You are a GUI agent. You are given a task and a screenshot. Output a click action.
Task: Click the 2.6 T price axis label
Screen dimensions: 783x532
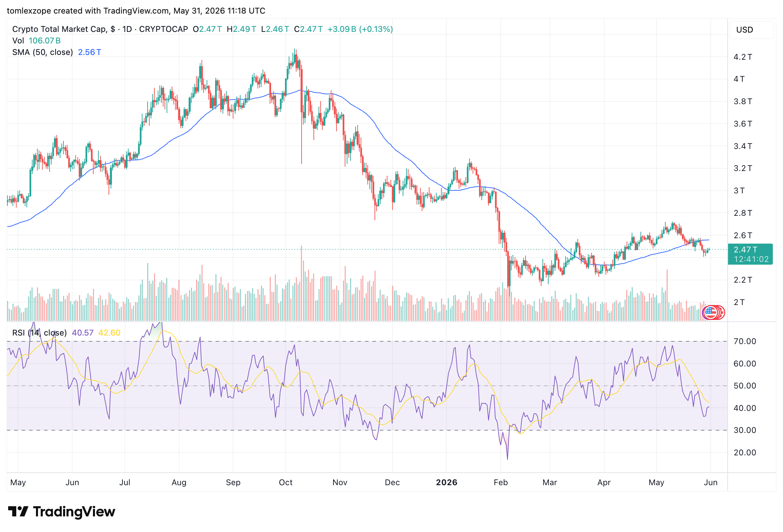click(743, 235)
